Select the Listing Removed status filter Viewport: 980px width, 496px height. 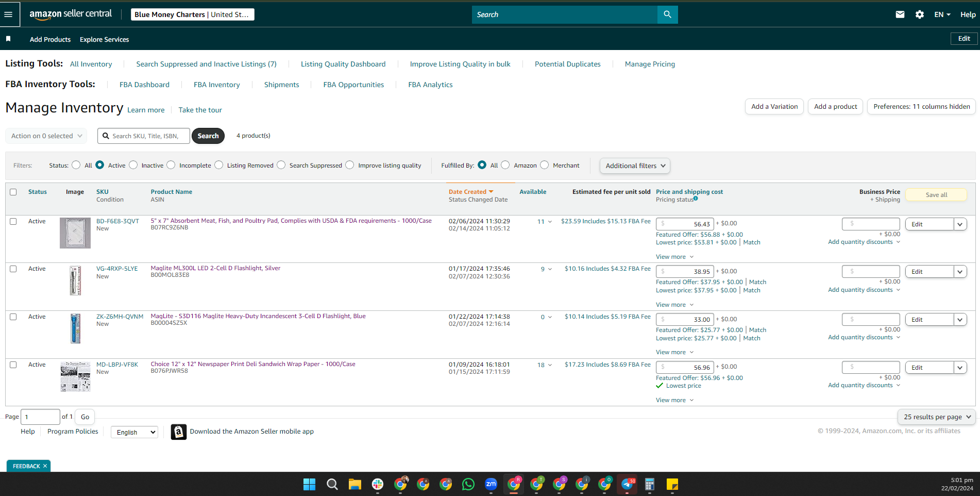[219, 165]
